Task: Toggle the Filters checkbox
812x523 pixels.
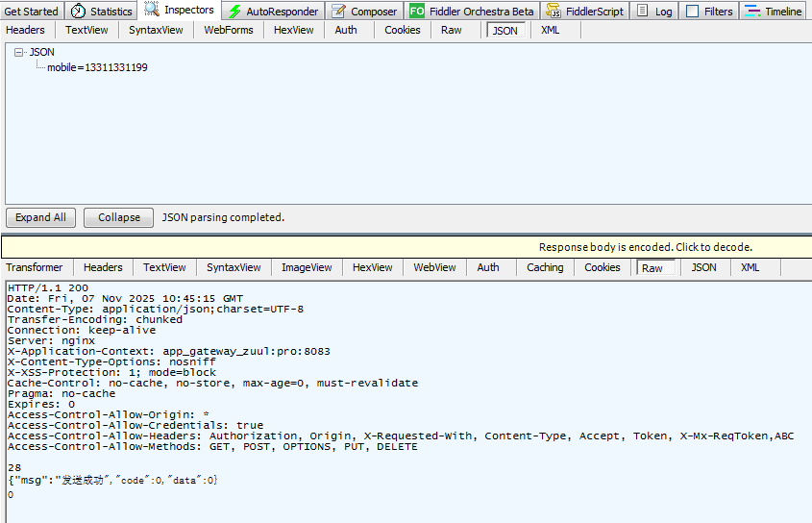Action: click(x=693, y=11)
